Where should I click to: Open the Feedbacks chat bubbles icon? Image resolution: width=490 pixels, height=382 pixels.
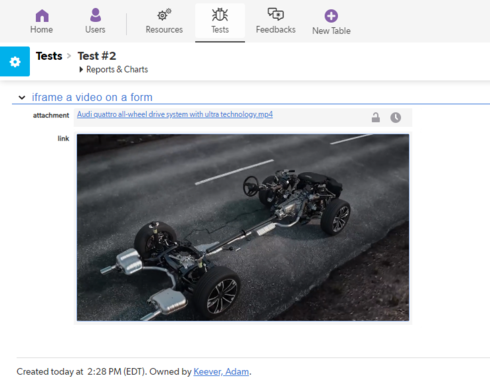tap(276, 14)
